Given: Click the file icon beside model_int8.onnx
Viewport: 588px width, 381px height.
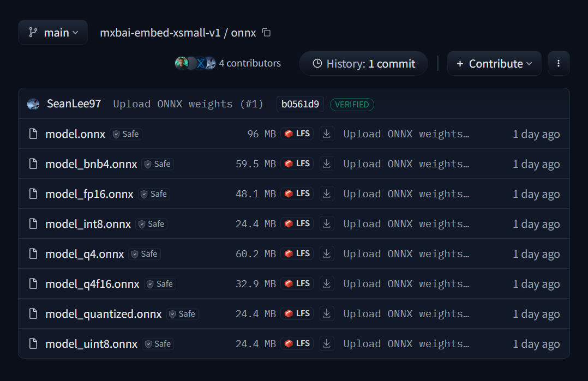Looking at the screenshot, I should pos(34,223).
